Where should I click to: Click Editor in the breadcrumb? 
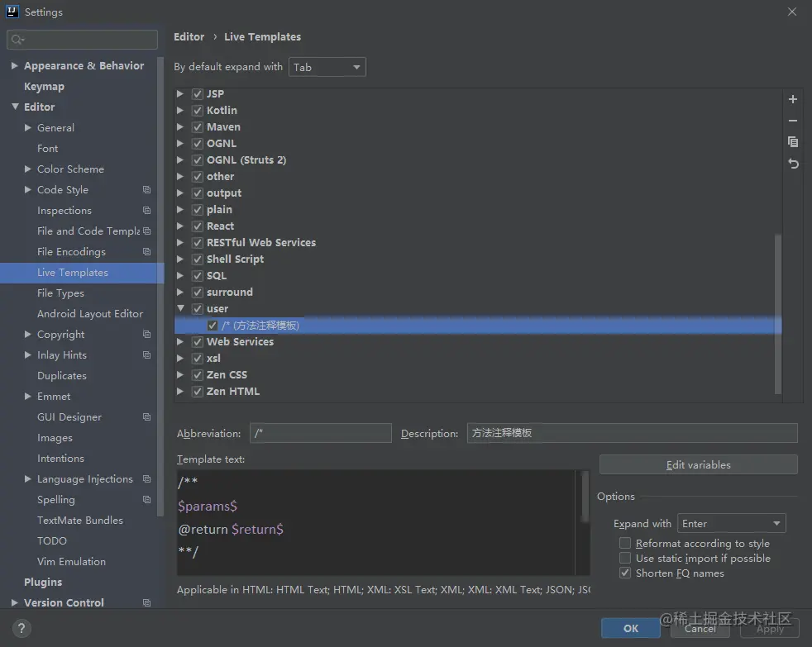(x=189, y=36)
